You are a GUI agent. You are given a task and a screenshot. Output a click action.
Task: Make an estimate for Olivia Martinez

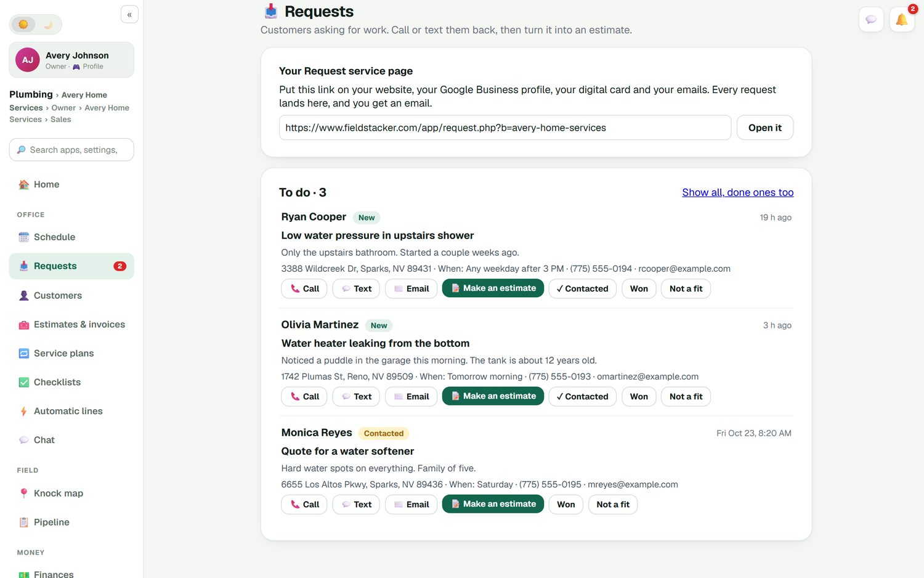[493, 396]
